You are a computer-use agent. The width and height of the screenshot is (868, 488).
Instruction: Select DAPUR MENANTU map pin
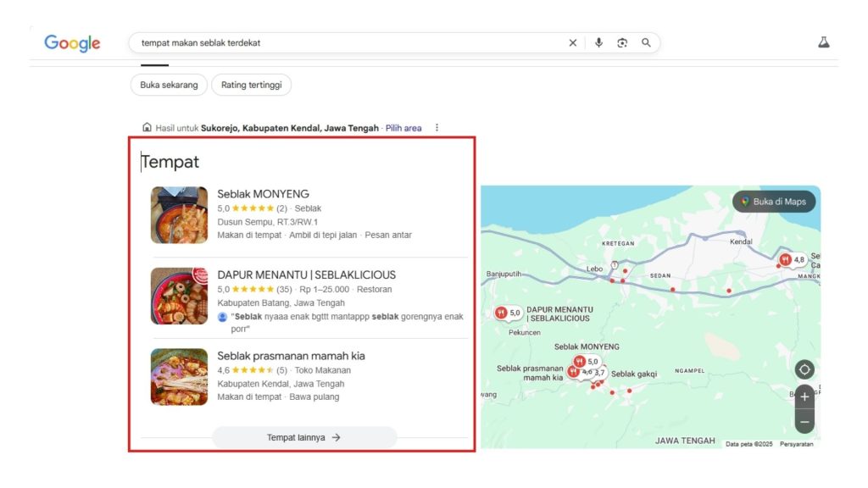tap(509, 313)
